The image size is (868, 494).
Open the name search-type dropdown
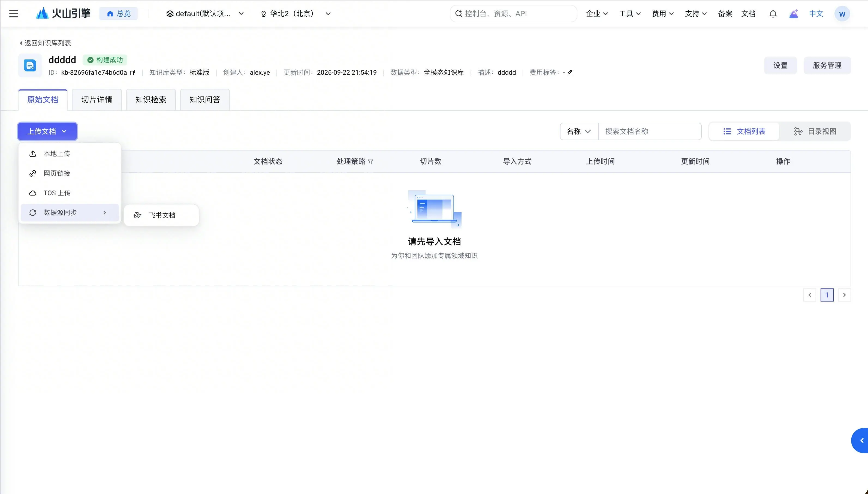click(579, 132)
